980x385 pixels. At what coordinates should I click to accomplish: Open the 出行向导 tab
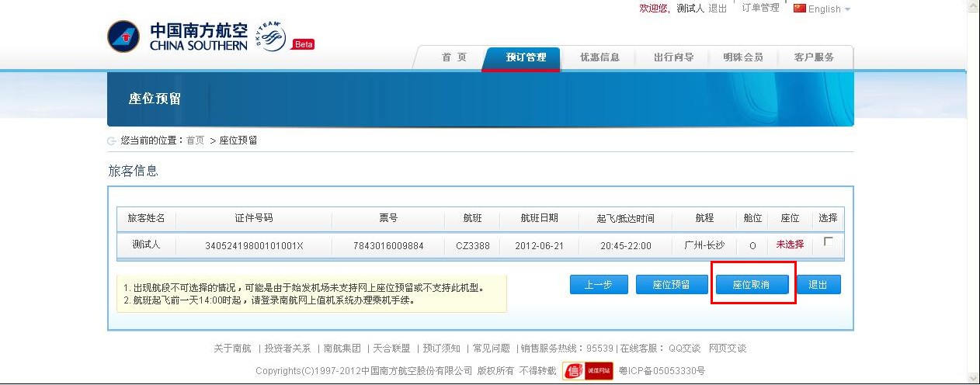pyautogui.click(x=673, y=57)
